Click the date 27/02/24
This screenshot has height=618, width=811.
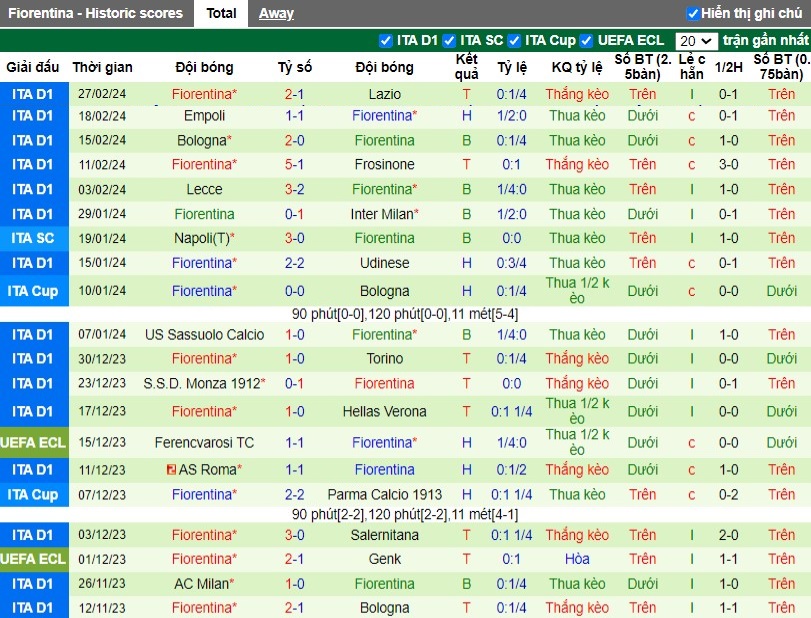pos(102,94)
